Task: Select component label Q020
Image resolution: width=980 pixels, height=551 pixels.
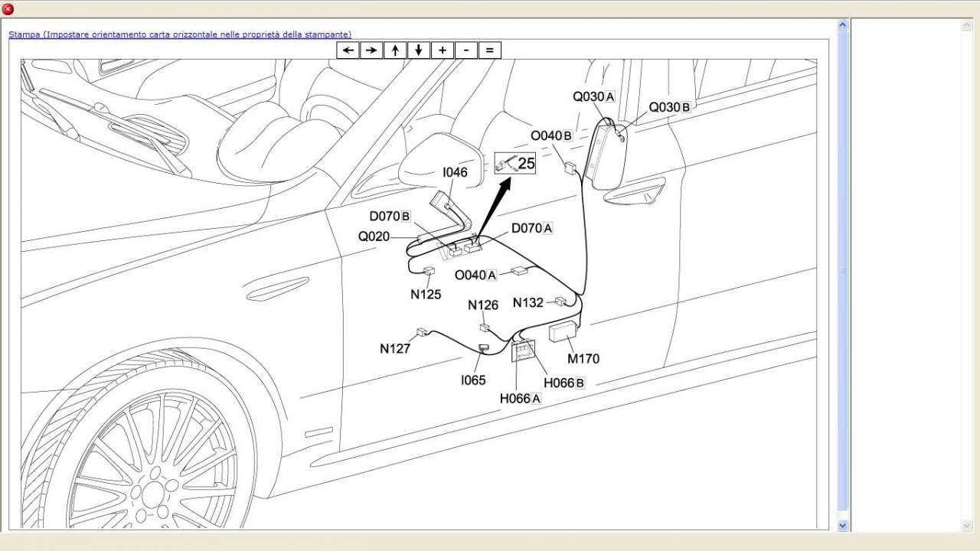Action: coord(374,236)
